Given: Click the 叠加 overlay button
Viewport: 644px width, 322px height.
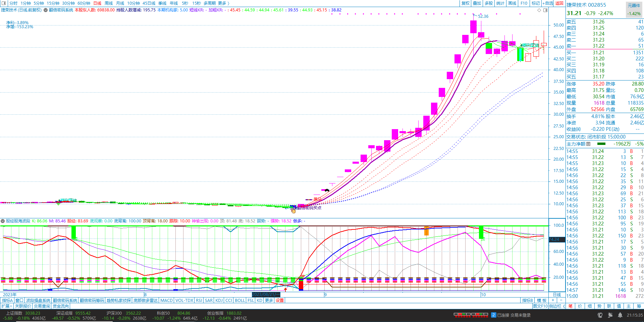Looking at the screenshot, I should point(477,3).
